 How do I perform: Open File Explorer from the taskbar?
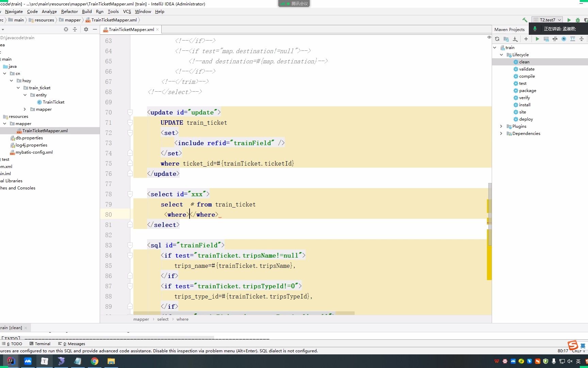pyautogui.click(x=111, y=361)
